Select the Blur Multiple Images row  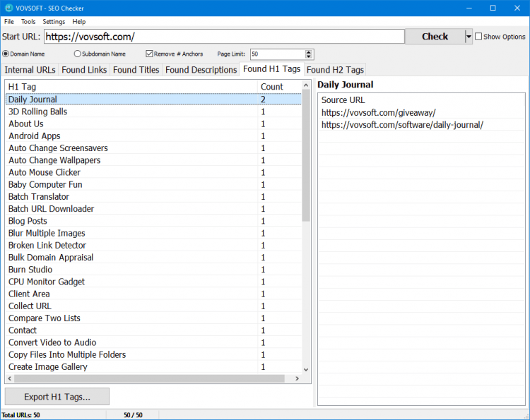[153, 233]
